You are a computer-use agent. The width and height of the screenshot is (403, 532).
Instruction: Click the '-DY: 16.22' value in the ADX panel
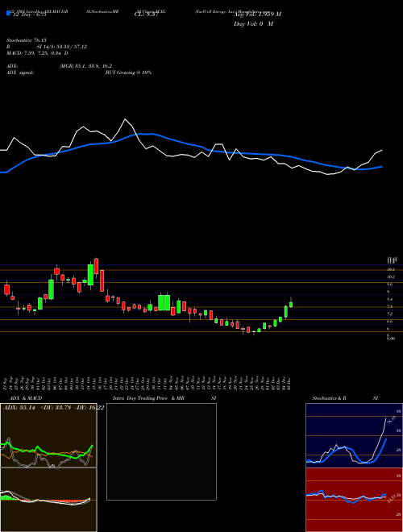pyautogui.click(x=91, y=408)
